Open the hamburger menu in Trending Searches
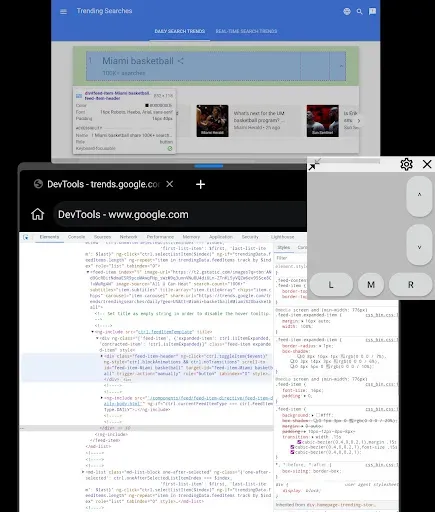This screenshot has height=512, width=435. [x=63, y=12]
